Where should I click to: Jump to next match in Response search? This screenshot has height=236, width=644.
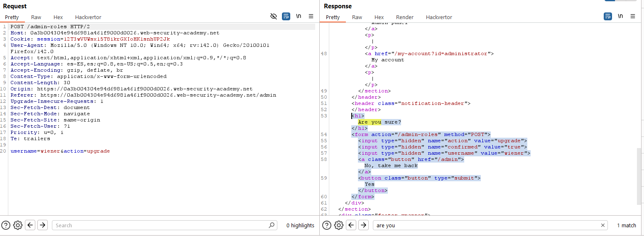pos(363,225)
